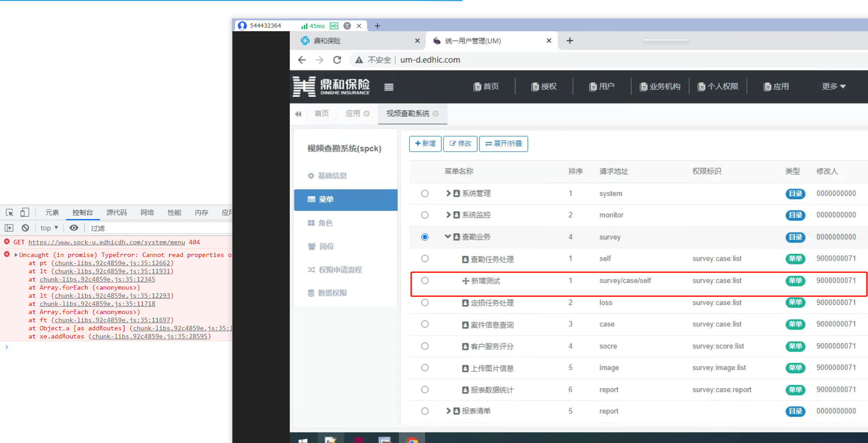The height and width of the screenshot is (443, 868).
Task: Click the 修改 button
Action: (460, 143)
